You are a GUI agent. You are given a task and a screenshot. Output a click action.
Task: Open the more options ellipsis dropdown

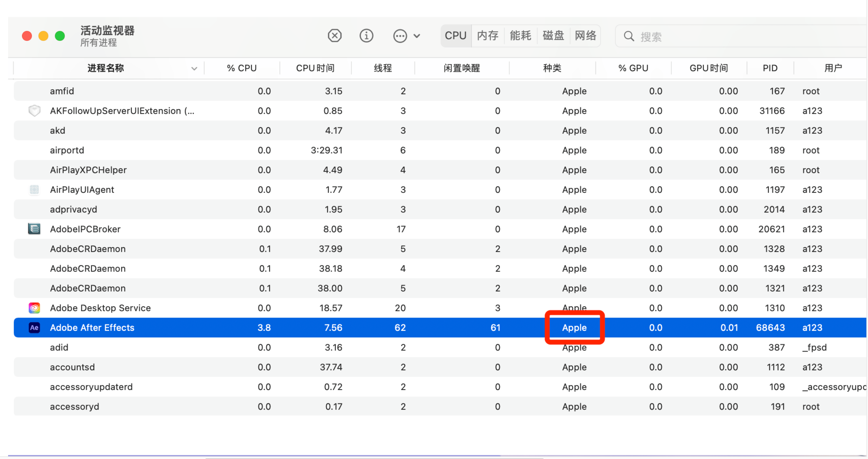(x=407, y=36)
